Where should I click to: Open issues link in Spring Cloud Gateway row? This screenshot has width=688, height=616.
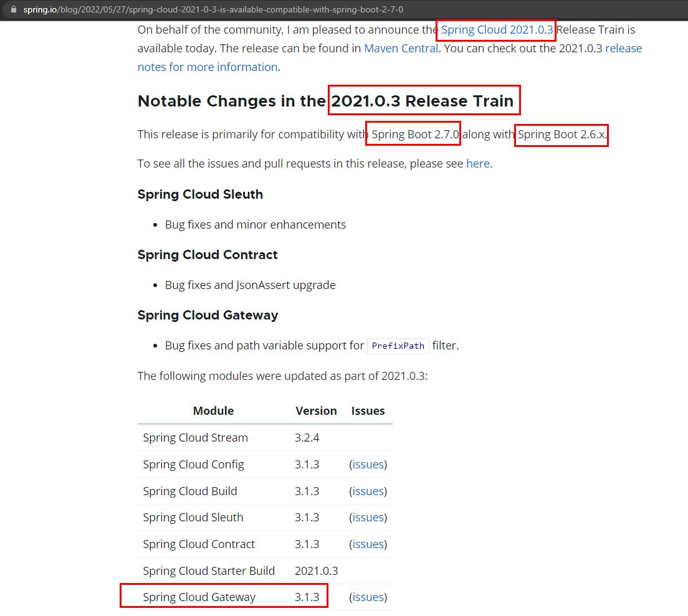click(368, 597)
